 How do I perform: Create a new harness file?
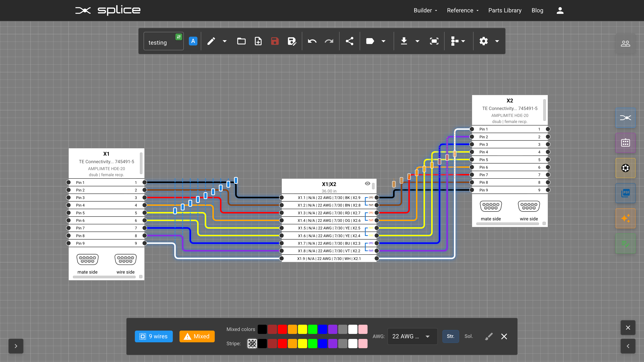pos(258,41)
